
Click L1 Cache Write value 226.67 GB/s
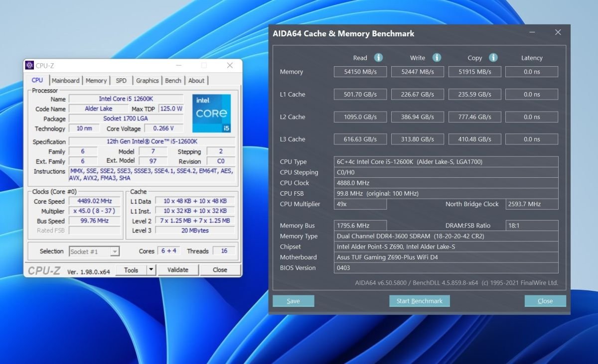coord(417,94)
